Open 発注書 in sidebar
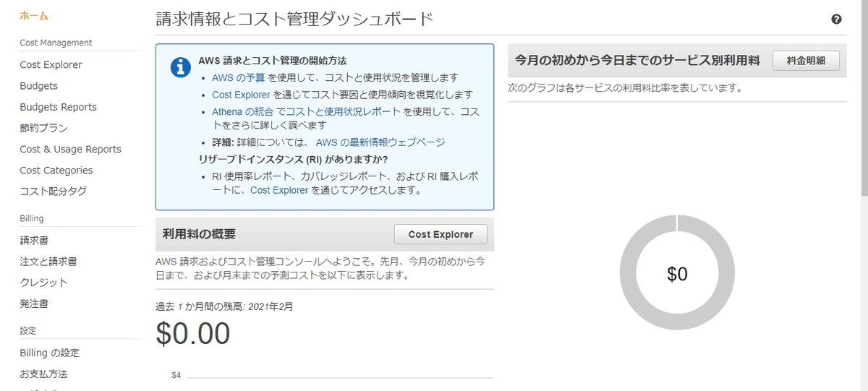The height and width of the screenshot is (391, 868). pyautogui.click(x=34, y=304)
